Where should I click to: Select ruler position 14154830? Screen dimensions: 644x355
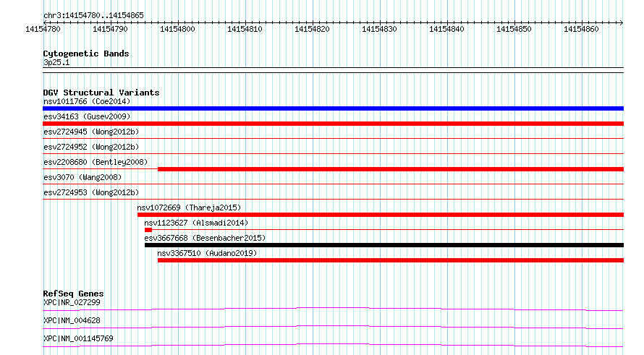[x=379, y=29]
